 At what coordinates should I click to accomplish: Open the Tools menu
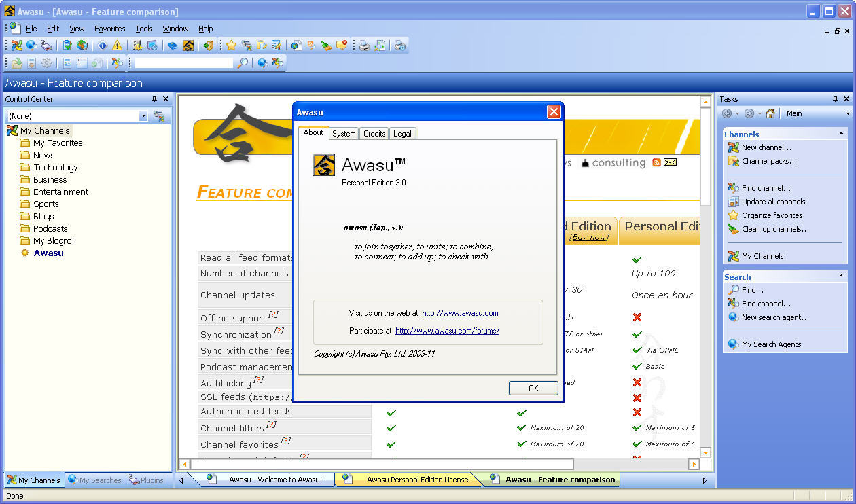click(144, 29)
